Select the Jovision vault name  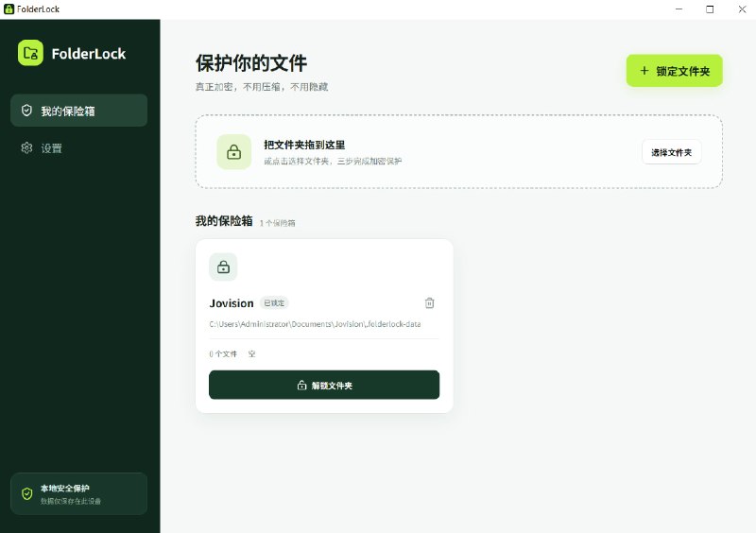[232, 303]
